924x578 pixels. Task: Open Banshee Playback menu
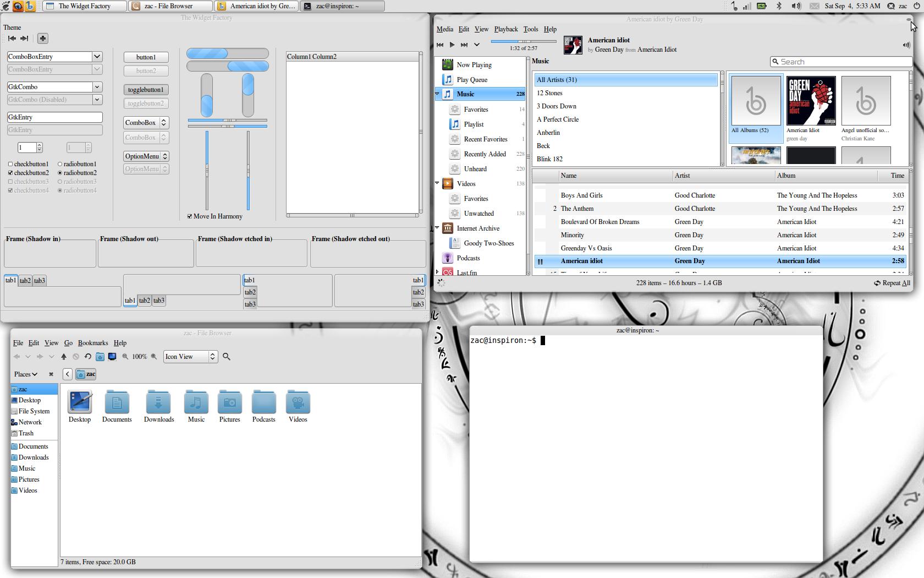pyautogui.click(x=505, y=29)
